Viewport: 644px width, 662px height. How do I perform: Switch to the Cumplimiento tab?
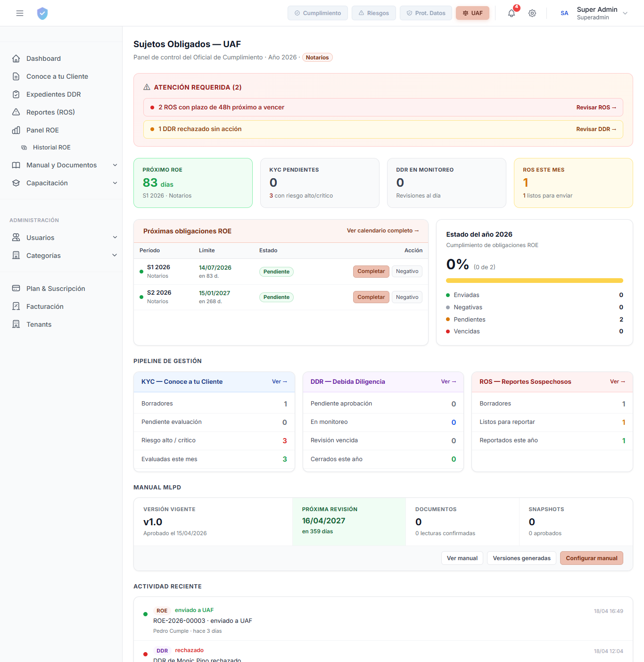pyautogui.click(x=318, y=13)
